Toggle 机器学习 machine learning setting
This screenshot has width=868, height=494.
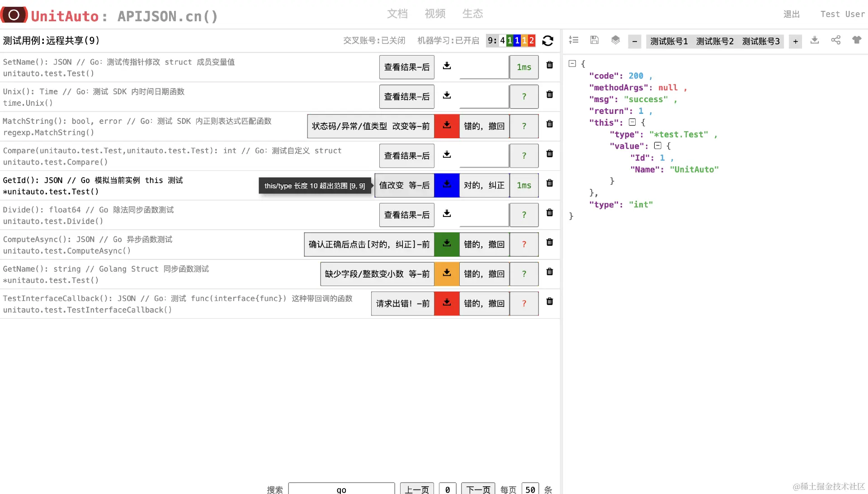pyautogui.click(x=448, y=41)
